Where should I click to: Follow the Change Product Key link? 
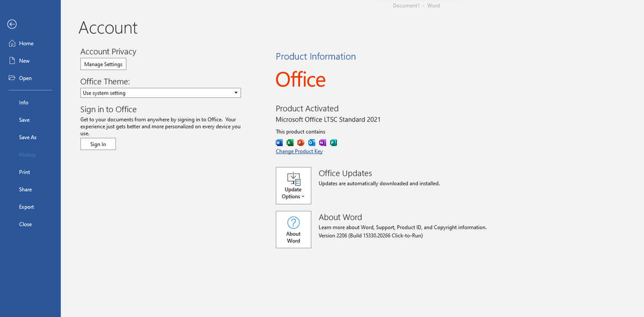pyautogui.click(x=299, y=152)
